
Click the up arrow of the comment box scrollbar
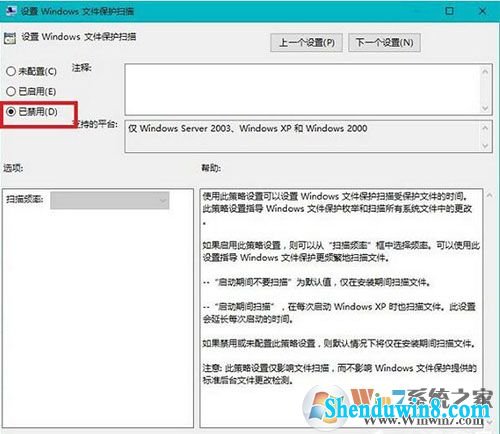[x=485, y=71]
